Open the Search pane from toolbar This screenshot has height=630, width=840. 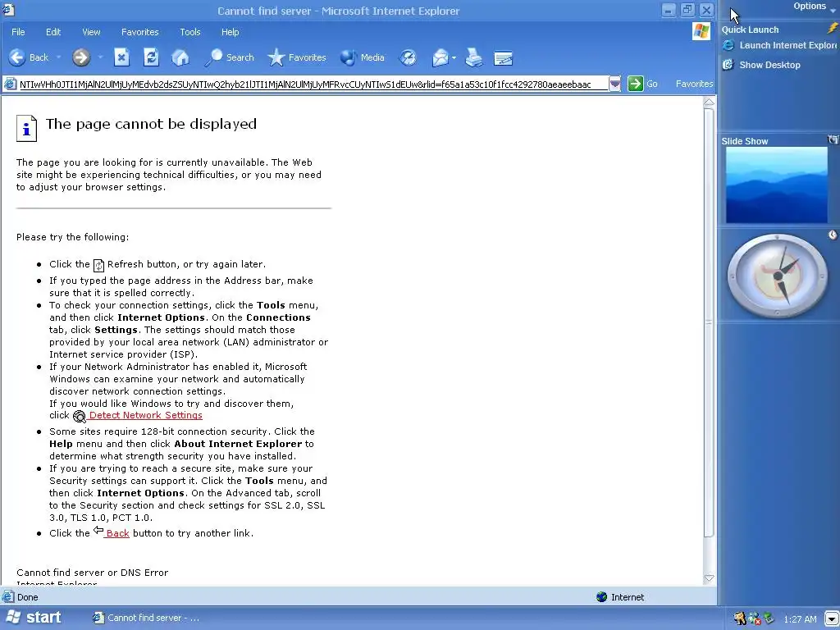230,57
